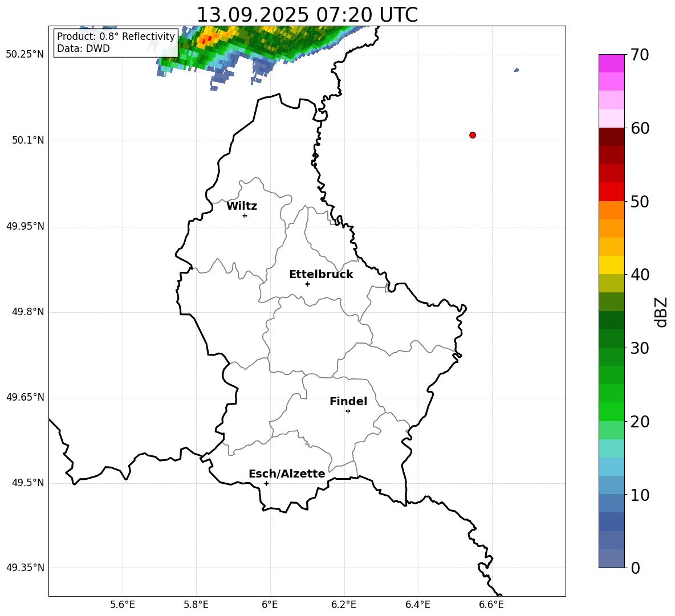Screen dimensions: 675x616
Task: Click the 50.1°N latitude label
Action: 28,140
